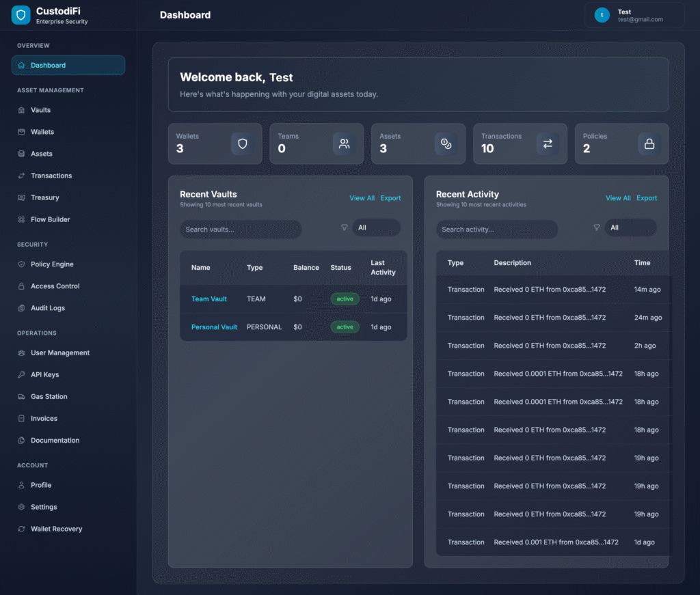This screenshot has width=700, height=595.
Task: Click the Audit Logs clipboard icon
Action: [21, 308]
